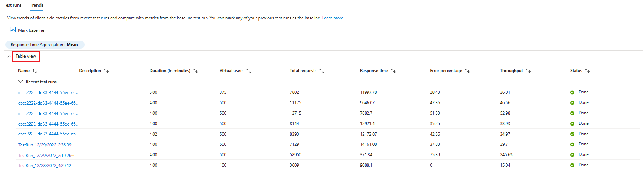
Task: Open TestRun_12/28/2022_4:20:12 test run link
Action: click(46, 166)
